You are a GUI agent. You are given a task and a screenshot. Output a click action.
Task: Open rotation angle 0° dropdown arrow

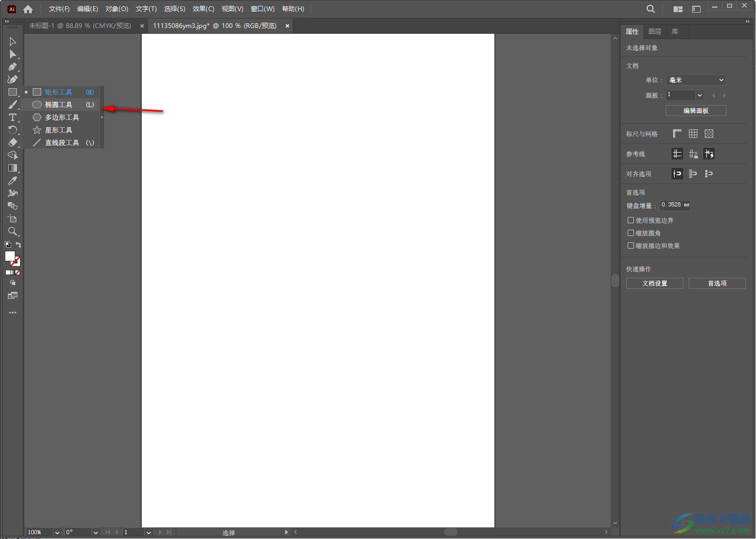pyautogui.click(x=96, y=532)
